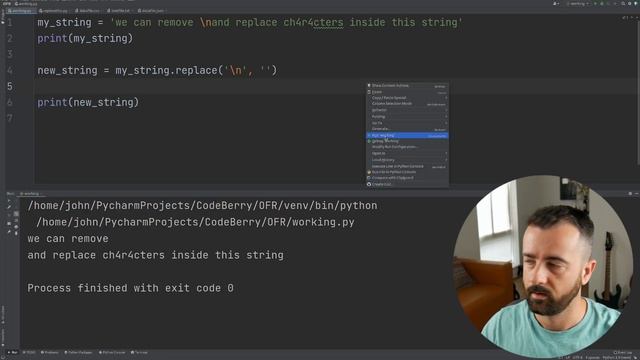Click the new_string assignment code line

click(x=157, y=70)
